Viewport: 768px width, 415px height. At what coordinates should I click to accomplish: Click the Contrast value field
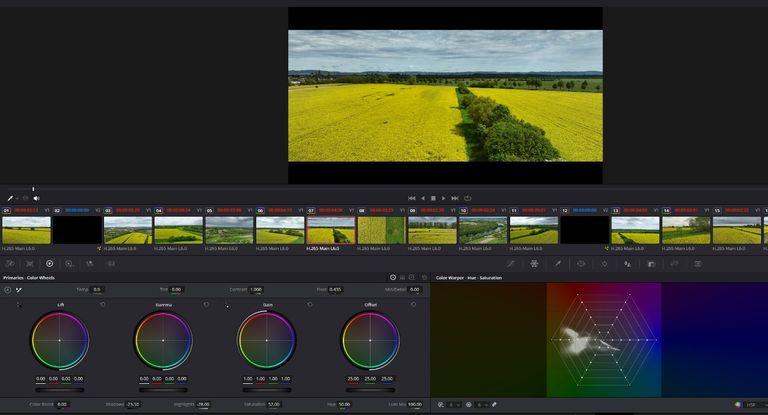pyautogui.click(x=255, y=289)
